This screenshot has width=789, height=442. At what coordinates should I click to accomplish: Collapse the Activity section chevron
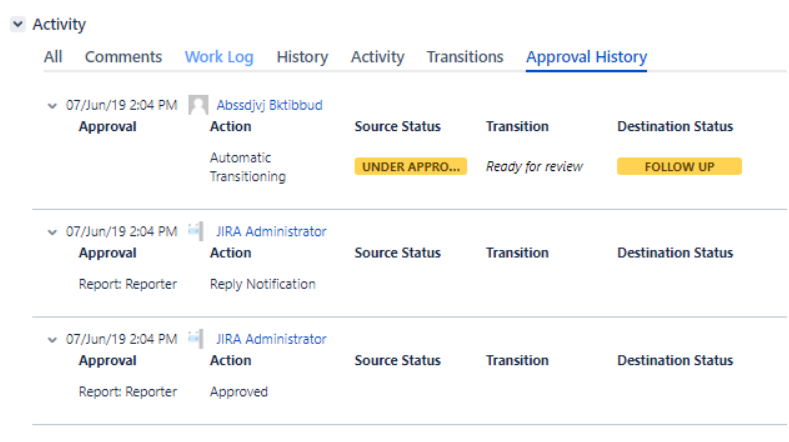tap(18, 24)
